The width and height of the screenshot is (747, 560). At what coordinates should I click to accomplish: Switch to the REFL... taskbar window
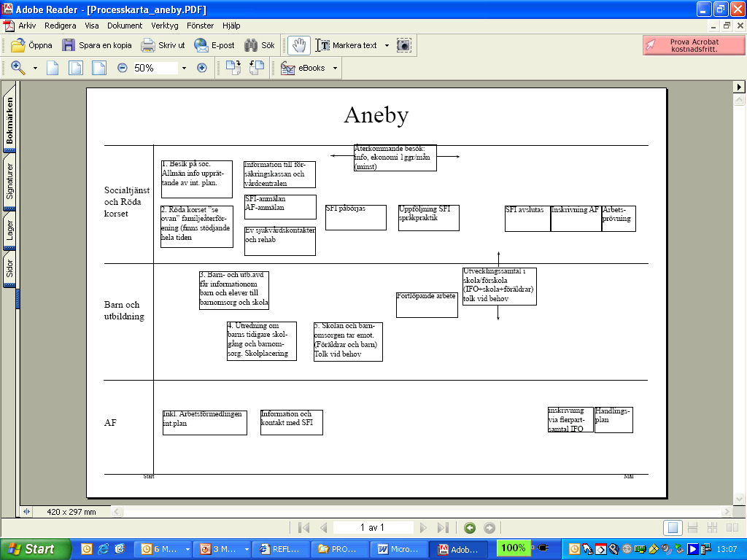point(280,549)
